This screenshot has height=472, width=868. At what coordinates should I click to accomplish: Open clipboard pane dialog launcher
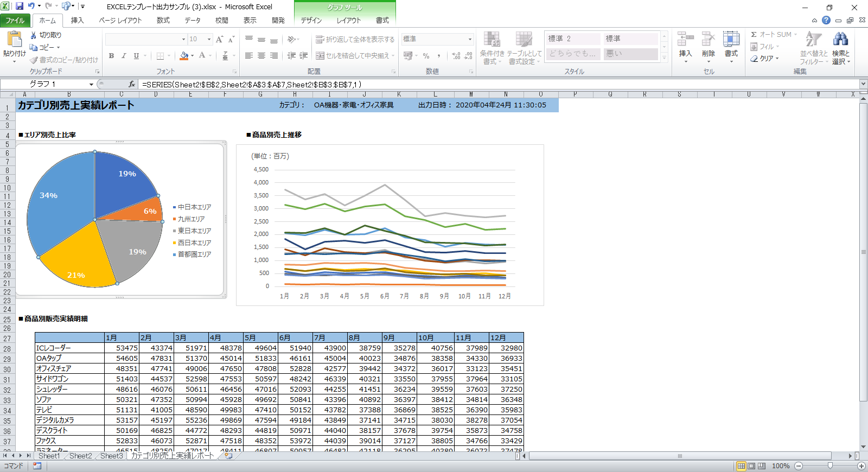[98, 72]
